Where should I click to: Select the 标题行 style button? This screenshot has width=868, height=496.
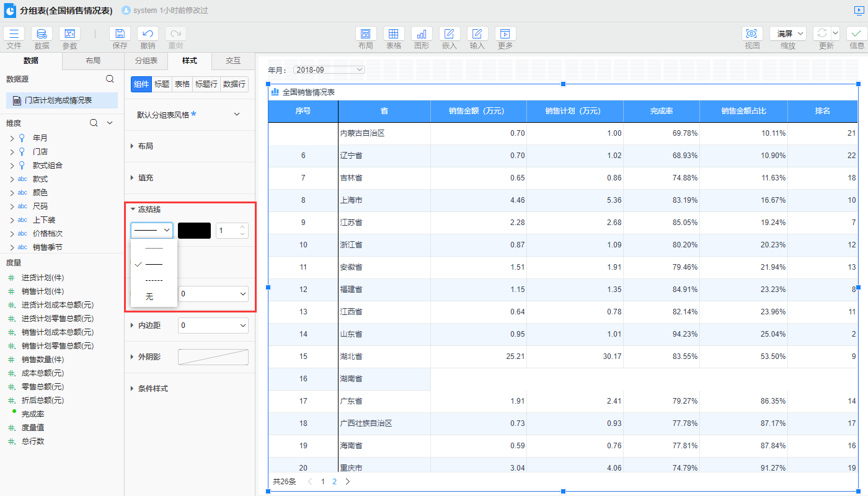point(206,84)
